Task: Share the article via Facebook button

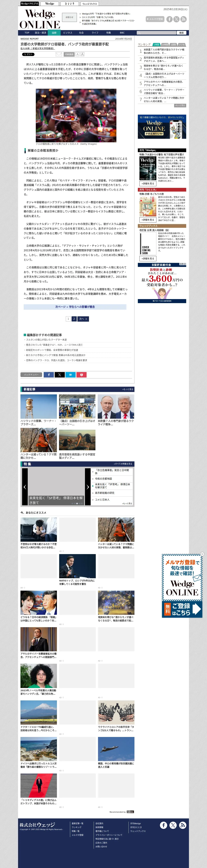Action: pyautogui.click(x=49, y=375)
